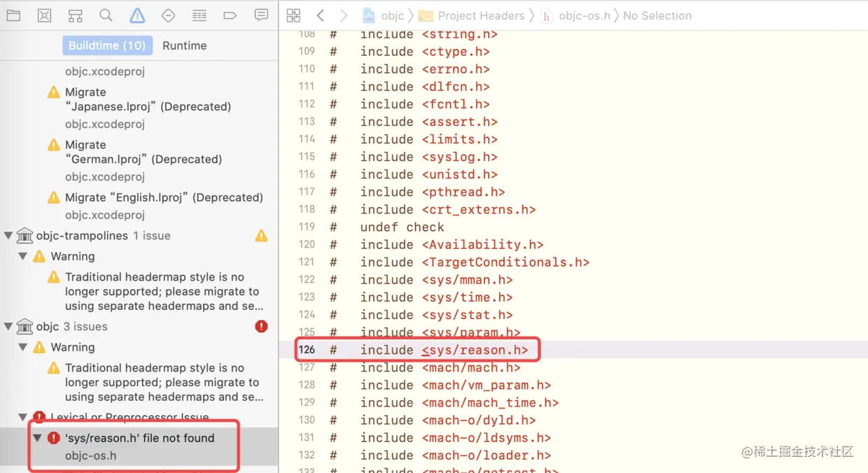This screenshot has width=868, height=473.
Task: Switch to the Runtime tab
Action: (185, 45)
